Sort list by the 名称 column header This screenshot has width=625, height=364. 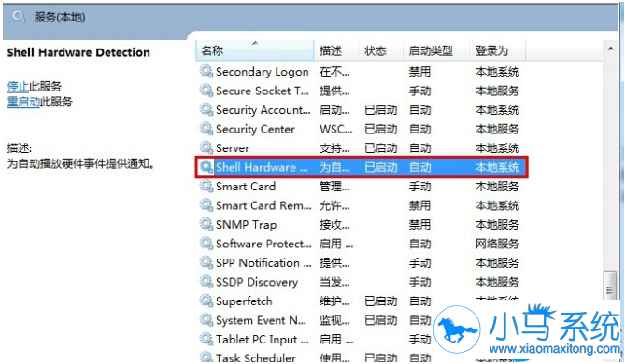255,50
